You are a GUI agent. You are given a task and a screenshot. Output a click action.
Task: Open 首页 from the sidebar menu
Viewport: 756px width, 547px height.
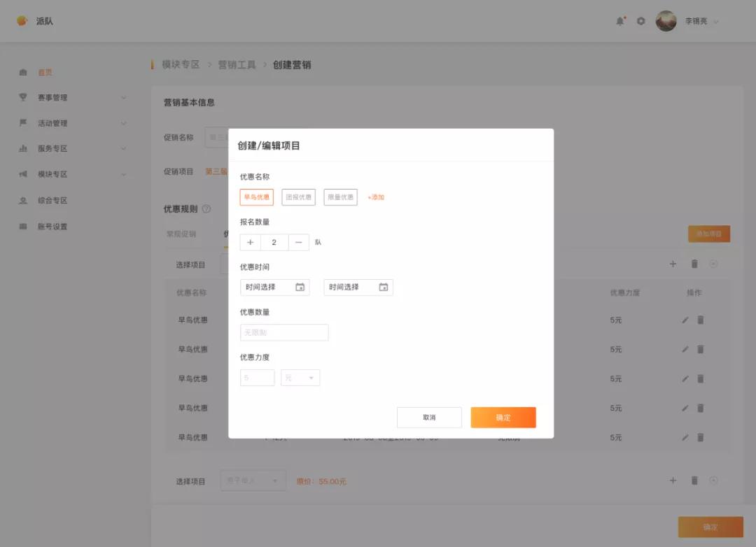coord(45,71)
